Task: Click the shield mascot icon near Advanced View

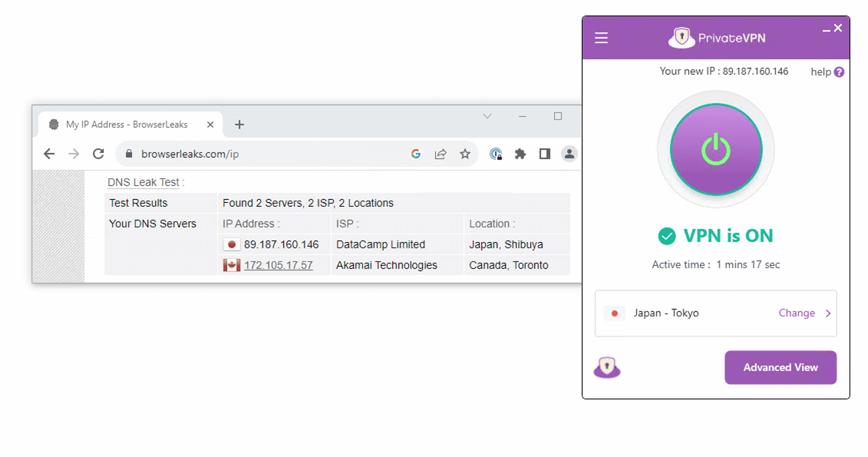Action: click(x=607, y=367)
